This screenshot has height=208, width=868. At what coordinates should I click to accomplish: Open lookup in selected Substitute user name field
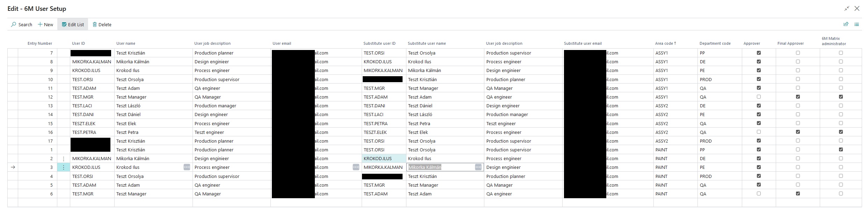(x=478, y=167)
